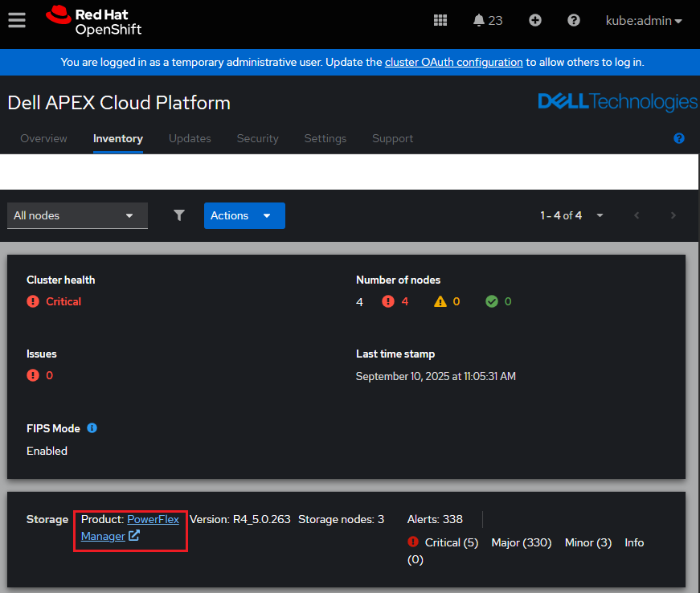The image size is (700, 593).
Task: Switch to the Security tab
Action: (x=257, y=138)
